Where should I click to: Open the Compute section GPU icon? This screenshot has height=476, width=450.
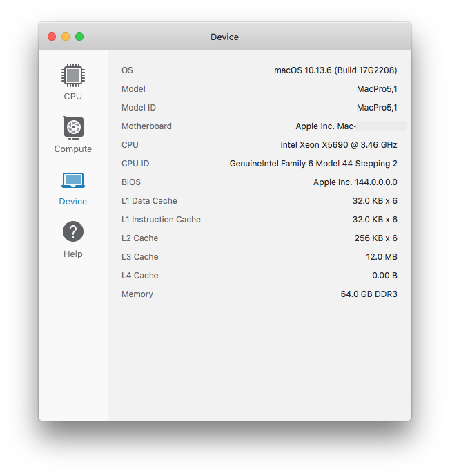coord(73,128)
